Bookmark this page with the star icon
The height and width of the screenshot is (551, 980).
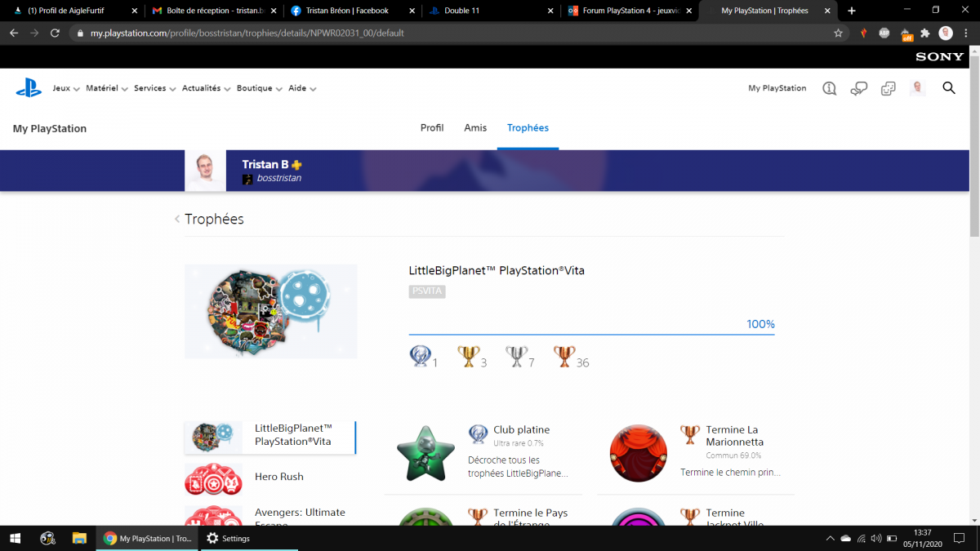(x=838, y=33)
